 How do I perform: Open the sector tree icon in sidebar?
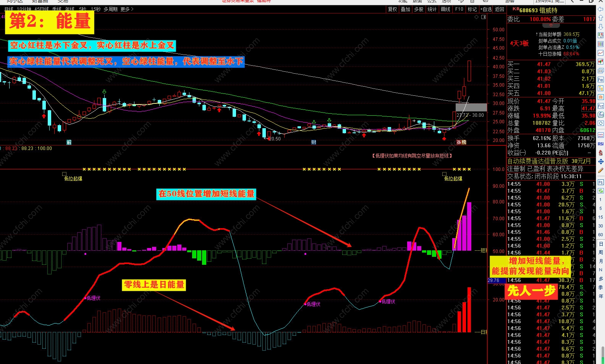600,88
